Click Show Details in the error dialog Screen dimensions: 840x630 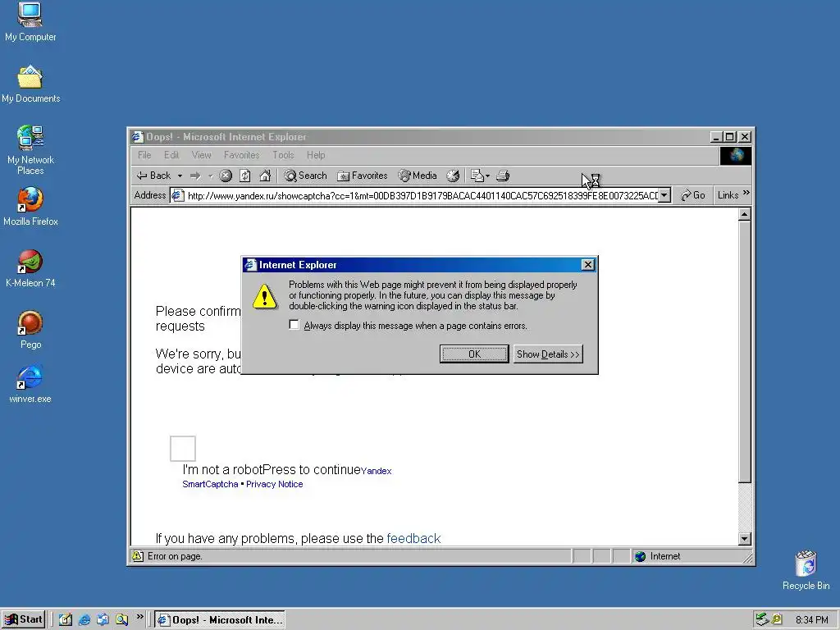(x=548, y=354)
